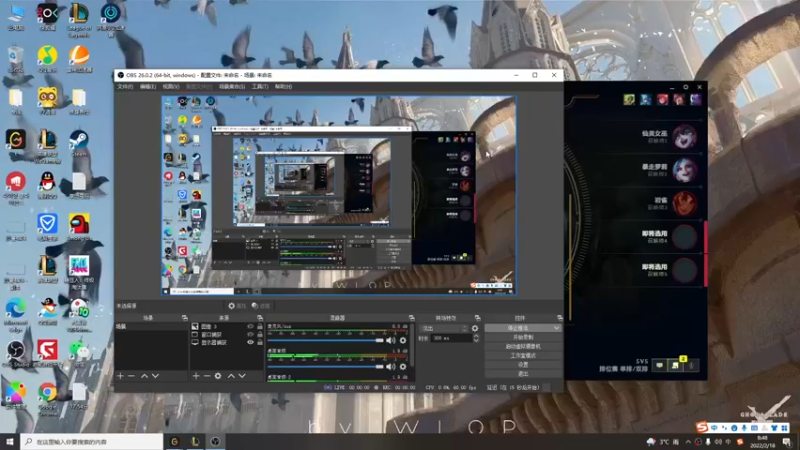Mute the desktop audio speaker icon

point(391,366)
